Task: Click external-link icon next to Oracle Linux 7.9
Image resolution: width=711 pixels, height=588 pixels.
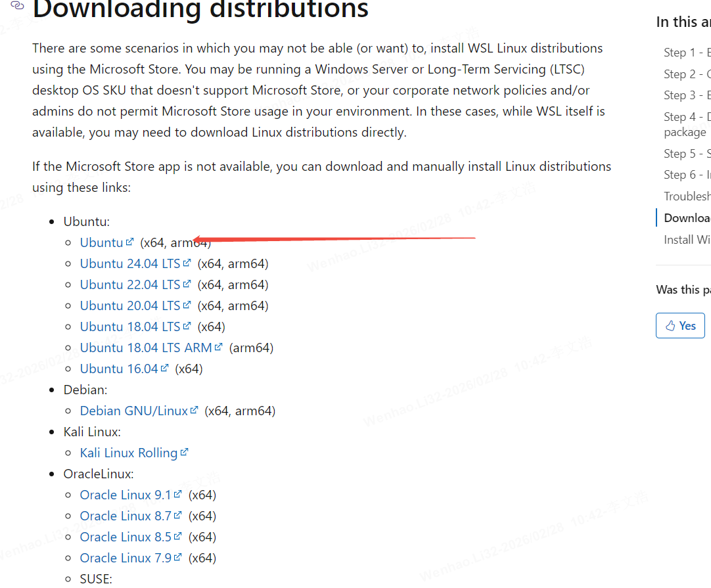Action: [177, 557]
